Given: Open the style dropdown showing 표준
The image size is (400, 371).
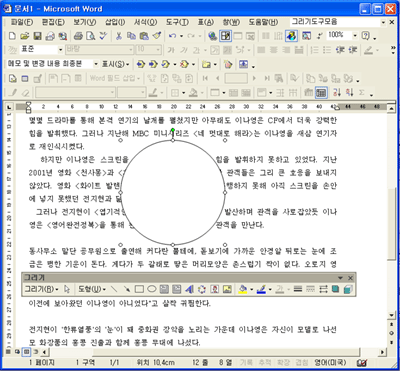Looking at the screenshot, I should point(60,50).
